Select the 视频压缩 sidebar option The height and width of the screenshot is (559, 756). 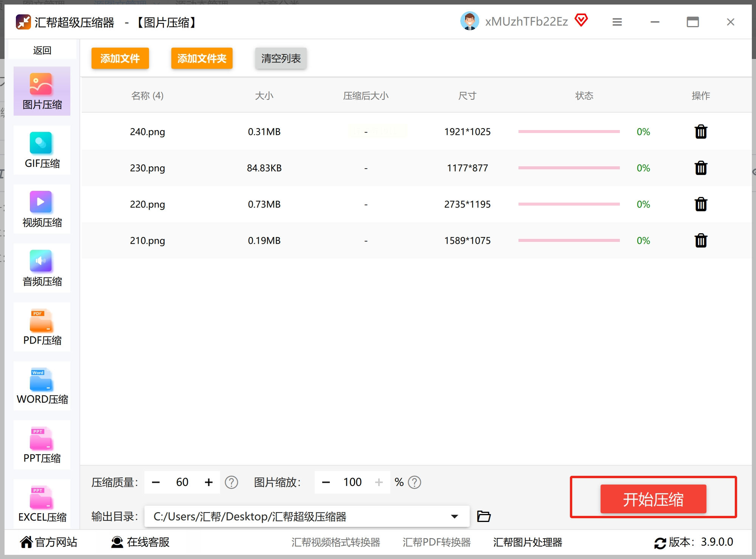42,209
